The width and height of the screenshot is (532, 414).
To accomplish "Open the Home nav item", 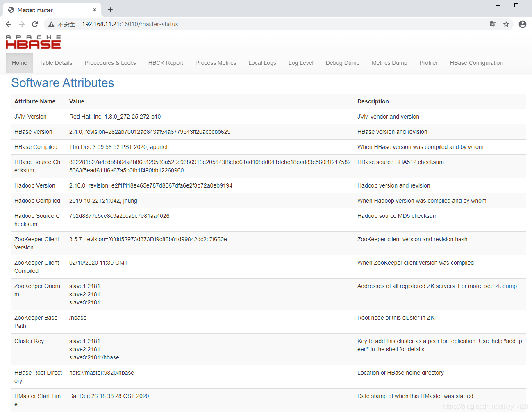I will pos(19,63).
